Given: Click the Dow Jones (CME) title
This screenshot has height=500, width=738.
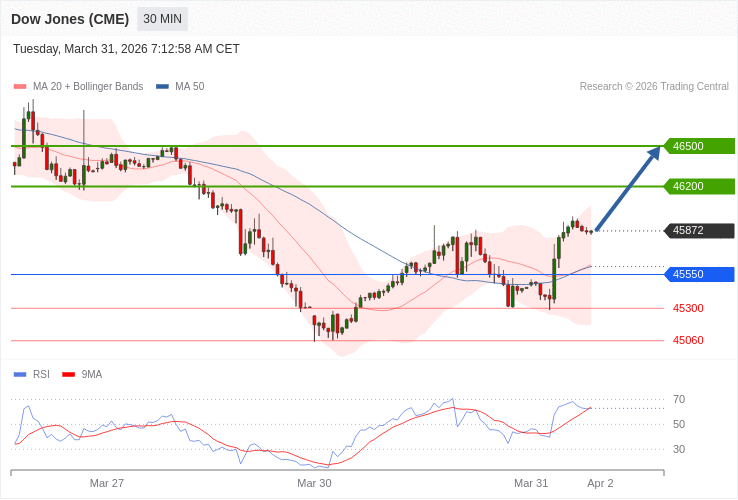Looking at the screenshot, I should (70, 19).
